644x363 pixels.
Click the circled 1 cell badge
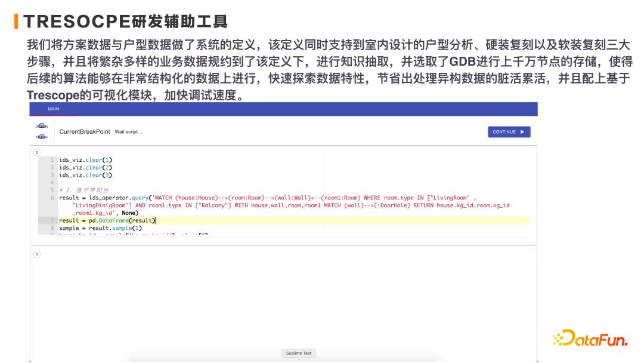[36, 254]
